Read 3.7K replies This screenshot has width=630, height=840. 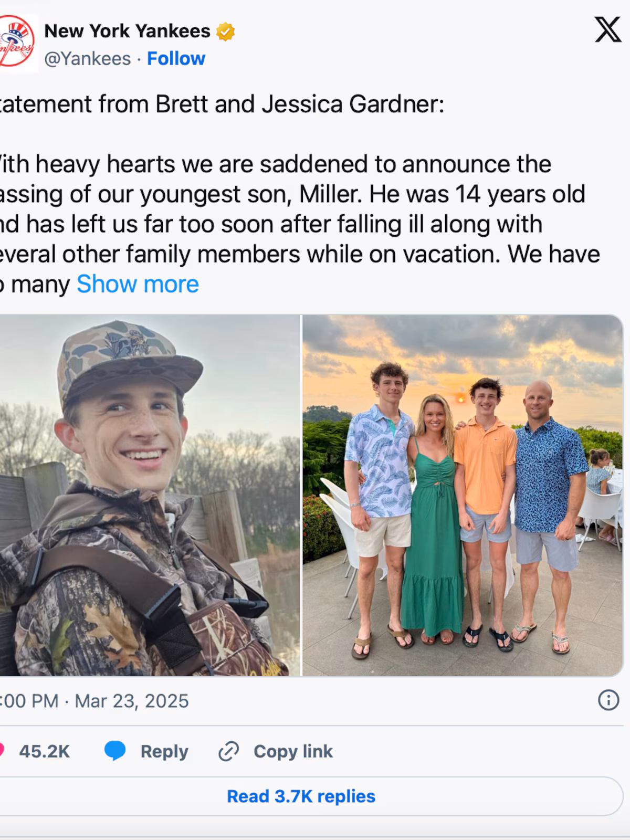pos(301,796)
